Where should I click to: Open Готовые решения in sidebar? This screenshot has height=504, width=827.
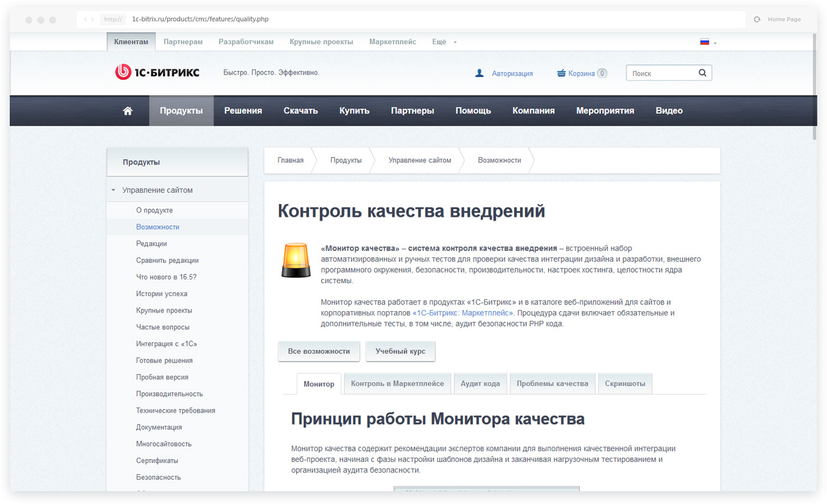click(164, 360)
